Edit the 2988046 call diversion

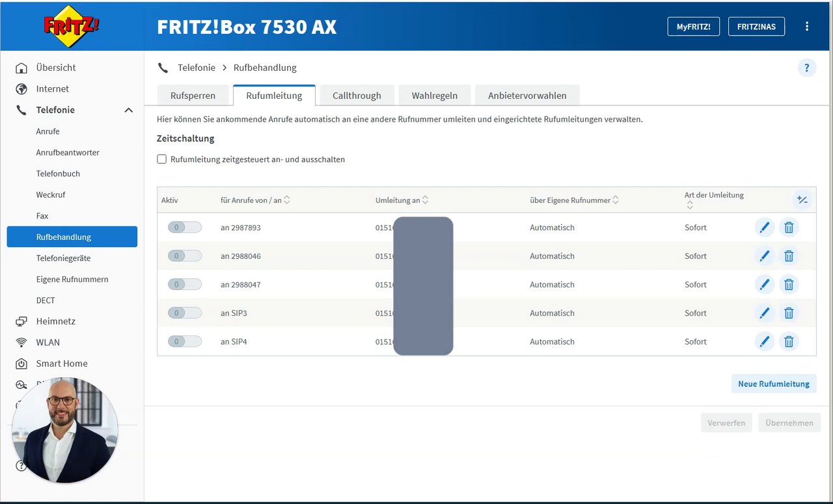tap(765, 256)
